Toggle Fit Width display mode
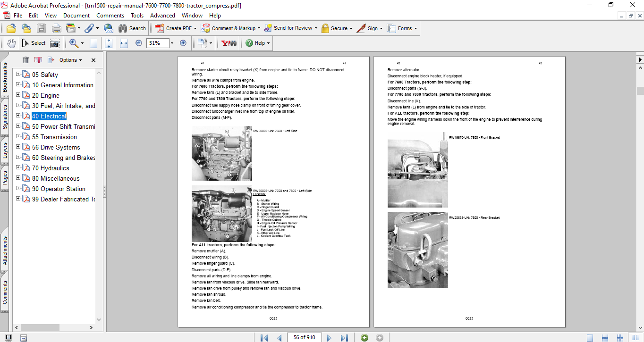The width and height of the screenshot is (644, 342). (123, 43)
